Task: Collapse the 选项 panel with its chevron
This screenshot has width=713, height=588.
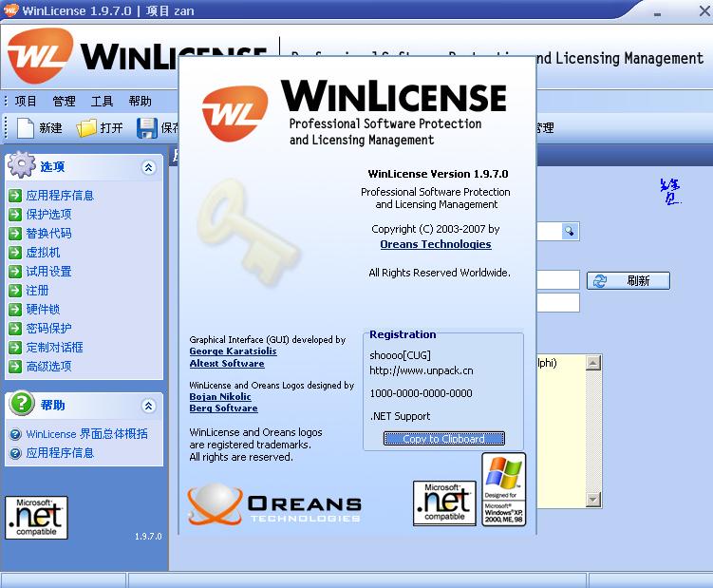Action: tap(148, 167)
